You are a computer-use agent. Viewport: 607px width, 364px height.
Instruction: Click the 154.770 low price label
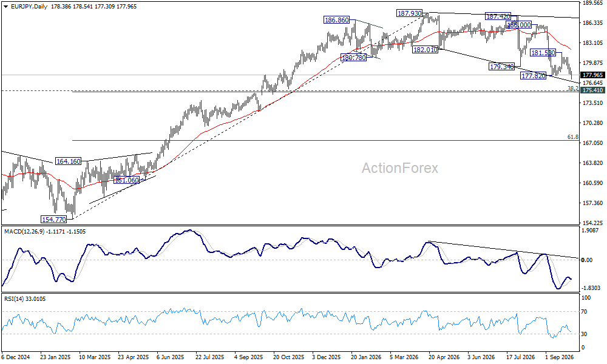54,220
